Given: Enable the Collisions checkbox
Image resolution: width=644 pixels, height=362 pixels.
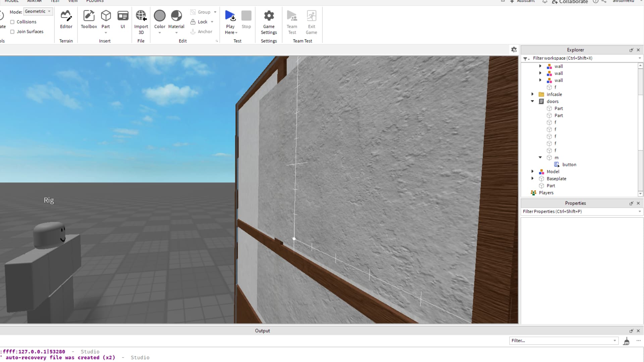Looking at the screenshot, I should [x=12, y=22].
